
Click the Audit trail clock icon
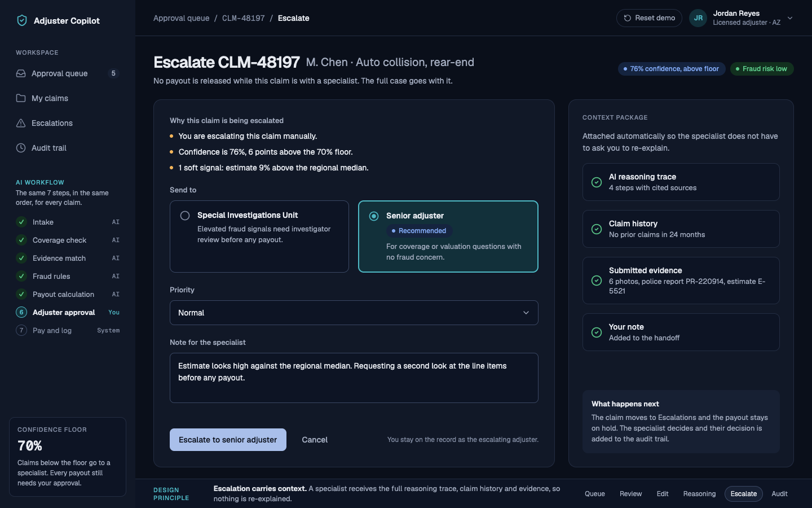click(21, 148)
